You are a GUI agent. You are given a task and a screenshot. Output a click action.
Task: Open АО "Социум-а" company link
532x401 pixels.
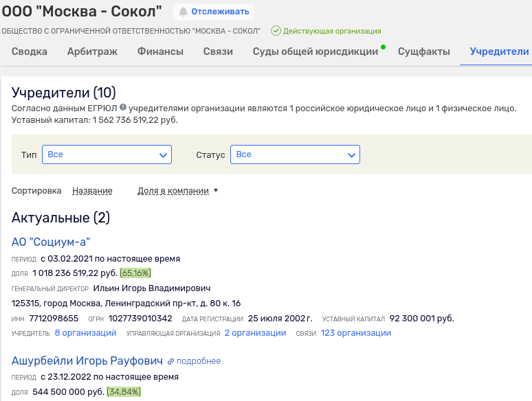coord(51,242)
